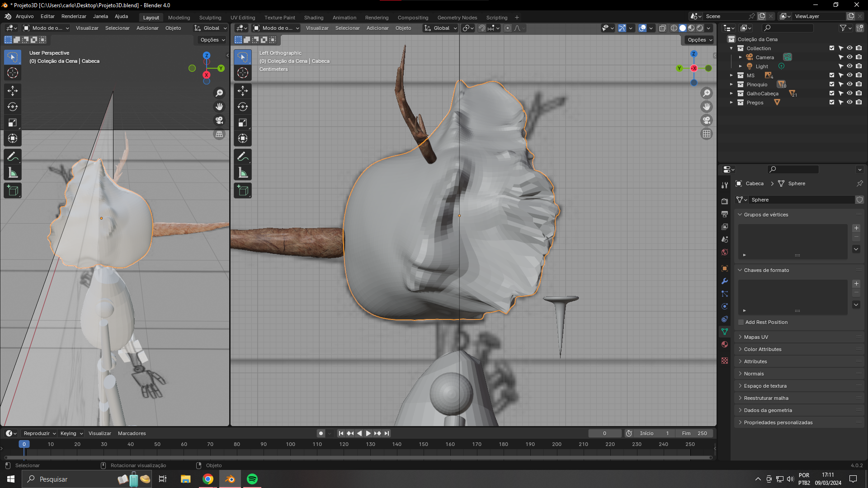Screen dimensions: 868x488
Task: Click the Fim frame field showing 250
Action: (695, 433)
